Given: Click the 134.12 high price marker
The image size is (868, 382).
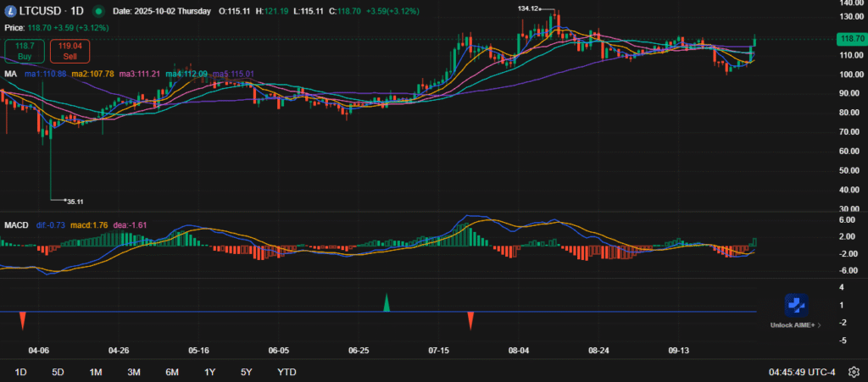Looking at the screenshot, I should tap(529, 8).
